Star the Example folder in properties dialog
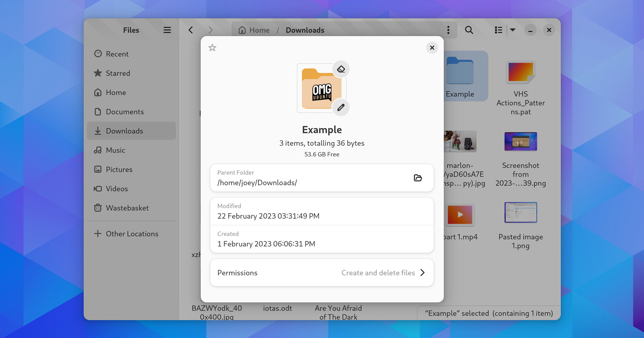 (x=212, y=48)
